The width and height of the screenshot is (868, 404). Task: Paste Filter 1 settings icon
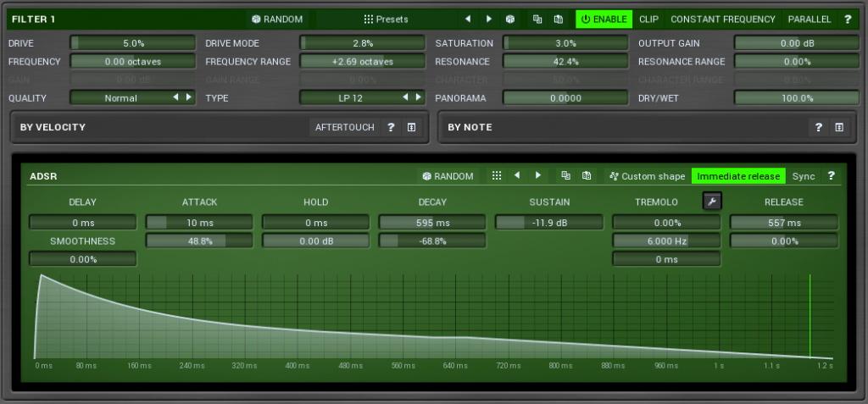point(559,19)
